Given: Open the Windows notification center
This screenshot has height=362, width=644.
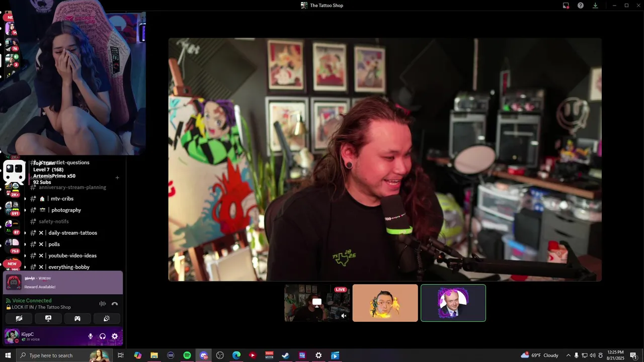Looking at the screenshot, I should [633, 355].
